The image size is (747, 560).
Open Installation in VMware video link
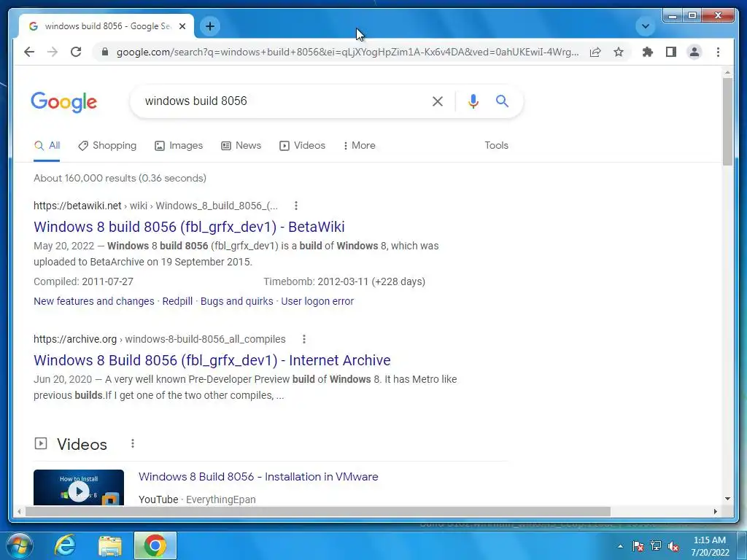tap(258, 477)
